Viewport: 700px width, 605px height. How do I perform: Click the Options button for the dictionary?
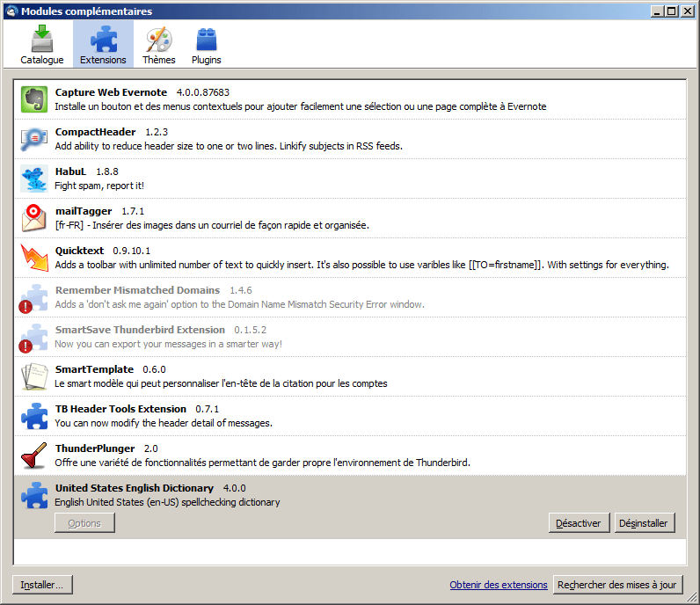pos(84,523)
